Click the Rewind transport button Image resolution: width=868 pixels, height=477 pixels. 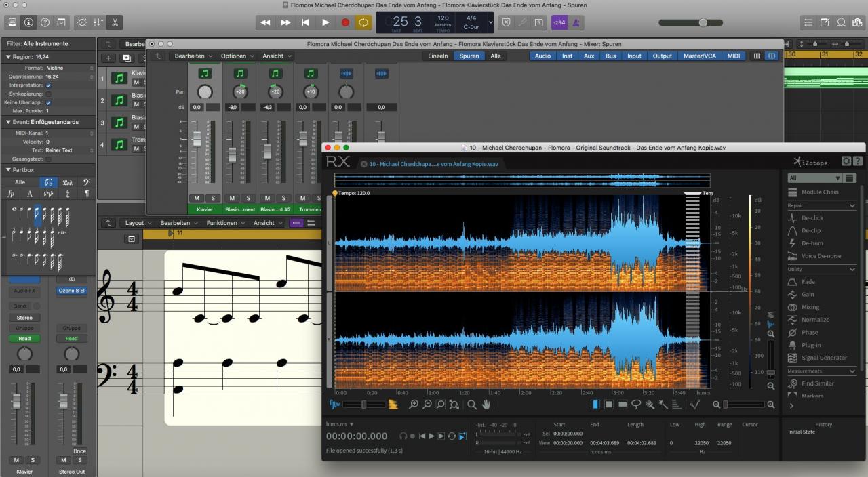[x=266, y=22]
